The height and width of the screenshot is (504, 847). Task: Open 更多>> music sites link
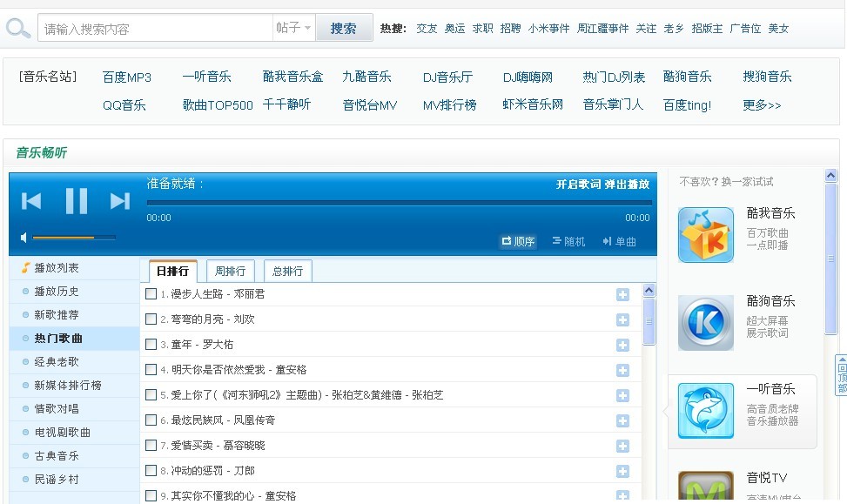point(762,104)
